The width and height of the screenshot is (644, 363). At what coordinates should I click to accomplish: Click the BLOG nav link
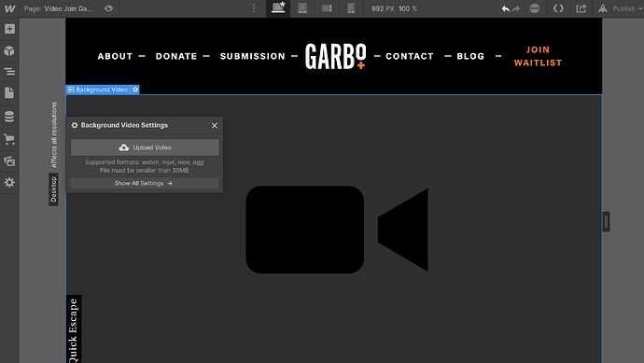click(470, 56)
